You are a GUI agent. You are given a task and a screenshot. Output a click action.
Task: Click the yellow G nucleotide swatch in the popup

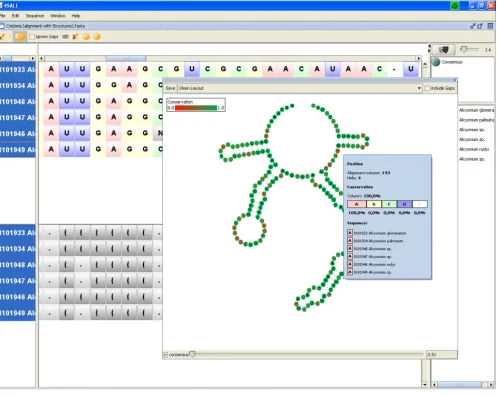(x=374, y=204)
